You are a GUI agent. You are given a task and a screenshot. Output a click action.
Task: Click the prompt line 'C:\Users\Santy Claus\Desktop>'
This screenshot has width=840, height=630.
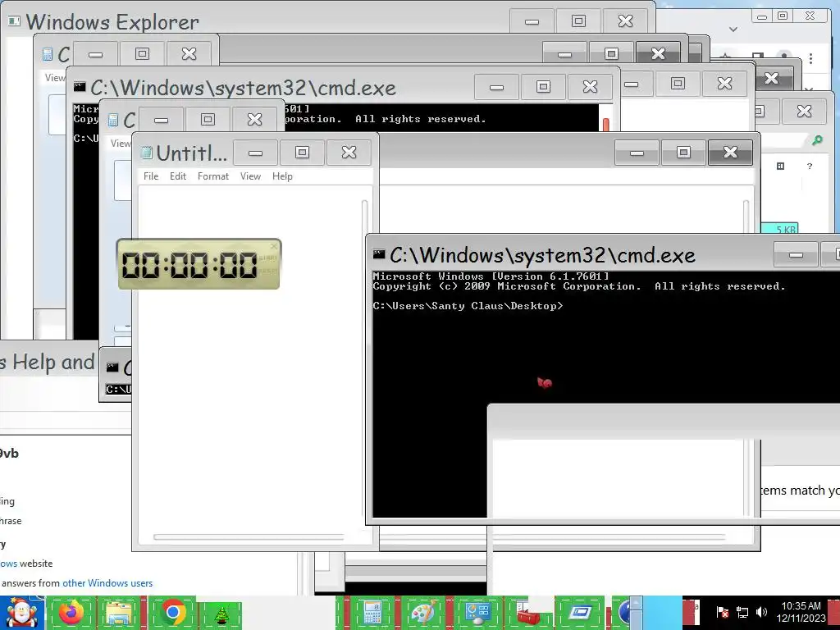[x=468, y=306]
